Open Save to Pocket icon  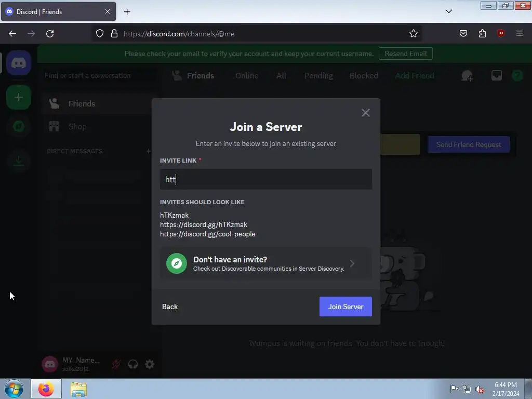(463, 33)
